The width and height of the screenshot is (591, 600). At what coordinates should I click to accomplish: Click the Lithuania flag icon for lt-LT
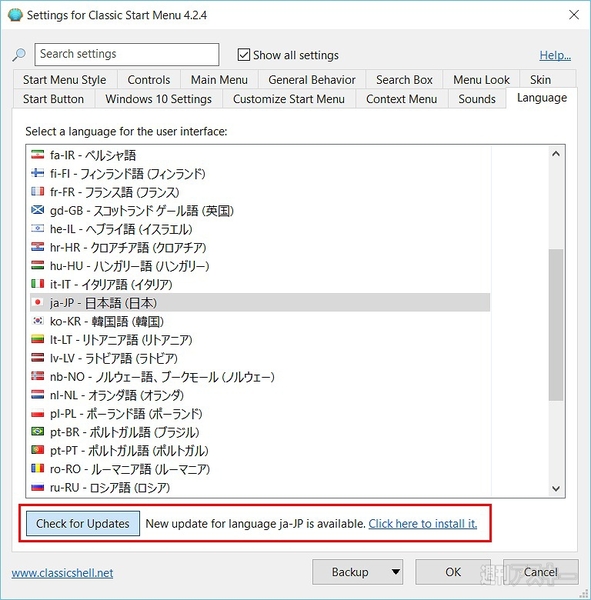[38, 339]
